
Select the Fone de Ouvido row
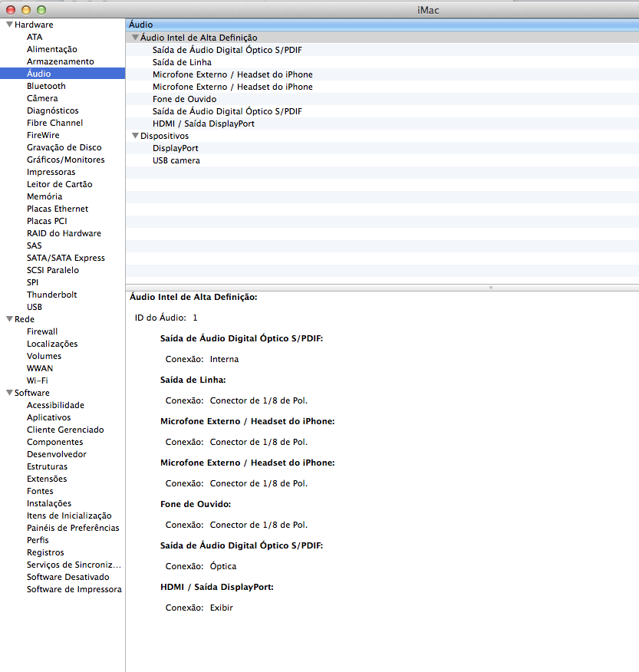click(x=184, y=99)
